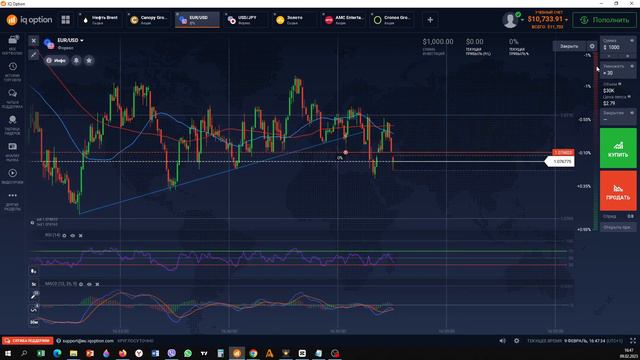Remove the RSI indicator with X
640x360 pixels.
coord(80,236)
